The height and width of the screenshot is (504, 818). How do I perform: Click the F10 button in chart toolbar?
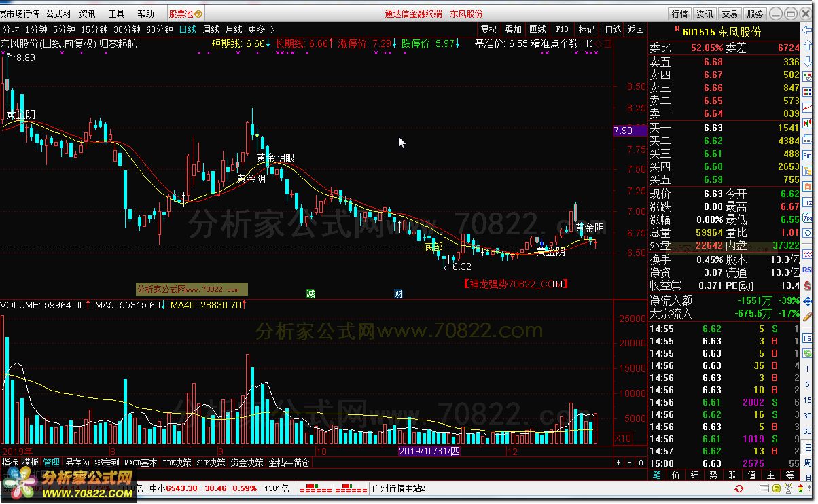562,29
